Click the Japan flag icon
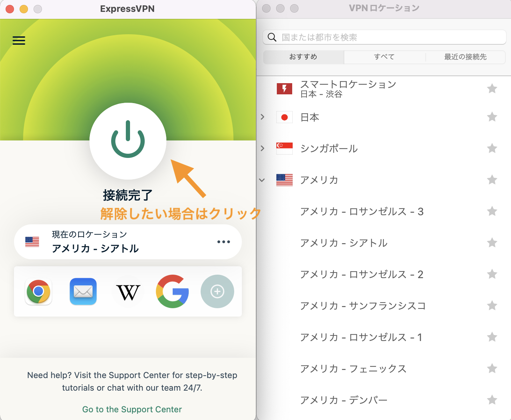The height and width of the screenshot is (420, 511). [x=285, y=117]
